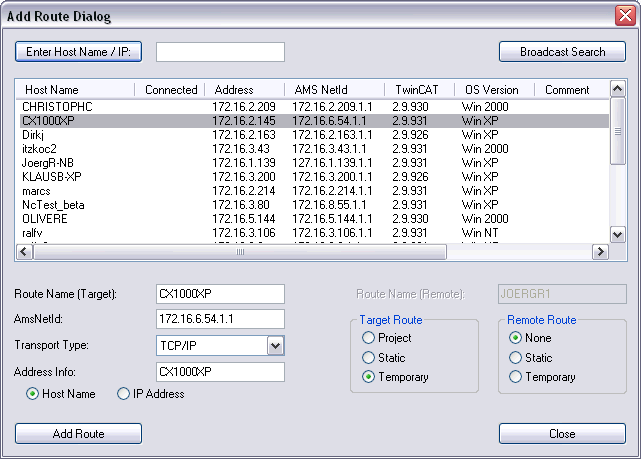Select the itzkoc2 host row
The width and height of the screenshot is (641, 459).
(313, 149)
